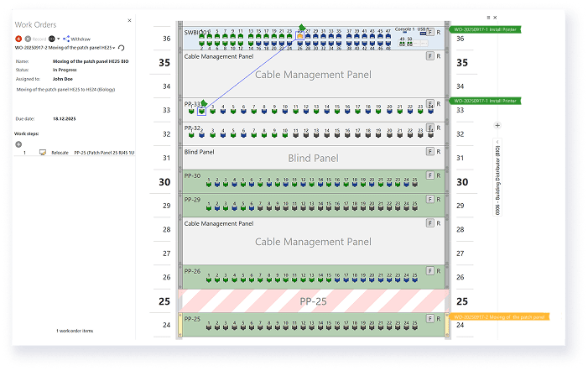Click the red add work order icon
Screen dimensions: 588x371
pos(19,39)
